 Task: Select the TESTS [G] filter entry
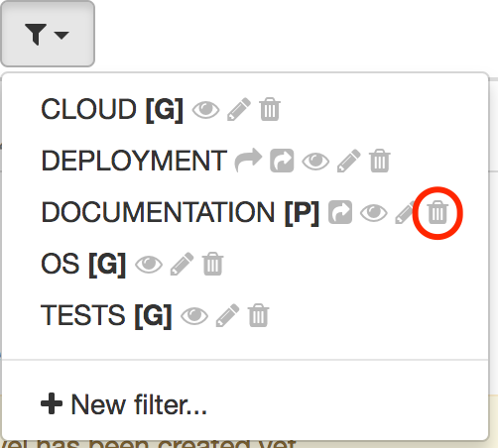(x=106, y=315)
